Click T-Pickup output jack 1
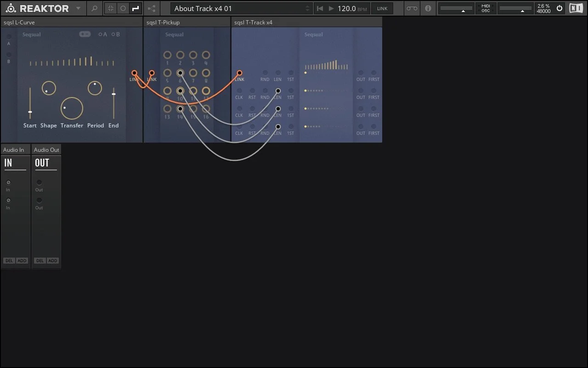588x368 pixels. click(167, 55)
